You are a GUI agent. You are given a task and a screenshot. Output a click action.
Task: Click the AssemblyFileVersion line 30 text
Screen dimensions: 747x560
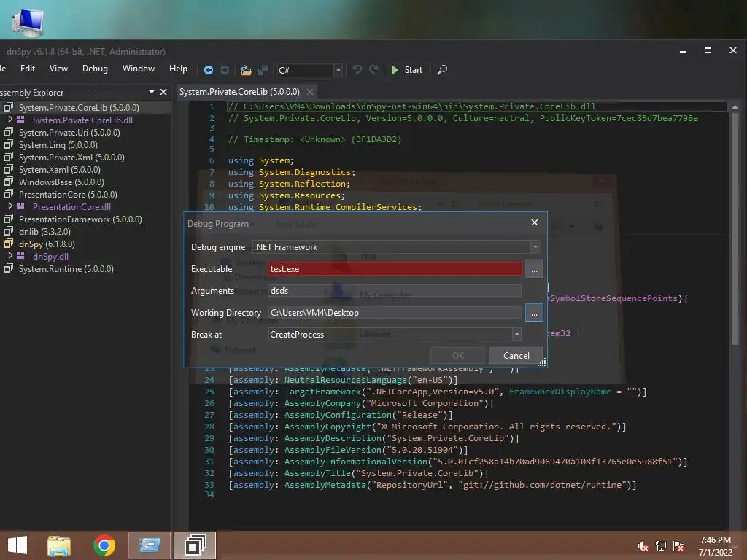[348, 449]
